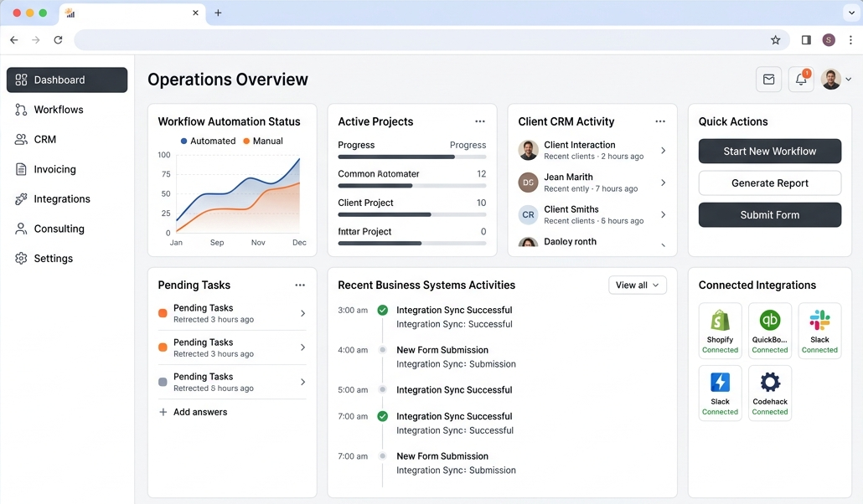
Task: Toggle the Slack integration connection
Action: pyautogui.click(x=819, y=328)
